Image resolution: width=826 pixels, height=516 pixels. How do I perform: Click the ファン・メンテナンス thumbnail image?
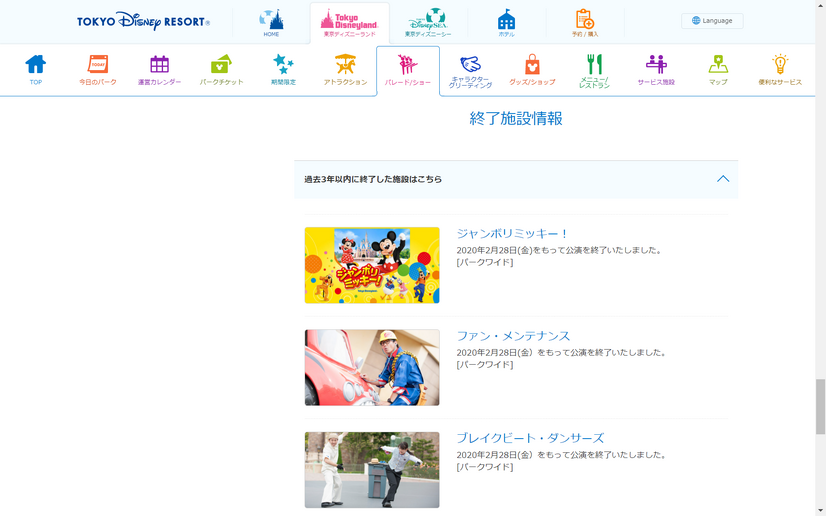[x=372, y=367]
